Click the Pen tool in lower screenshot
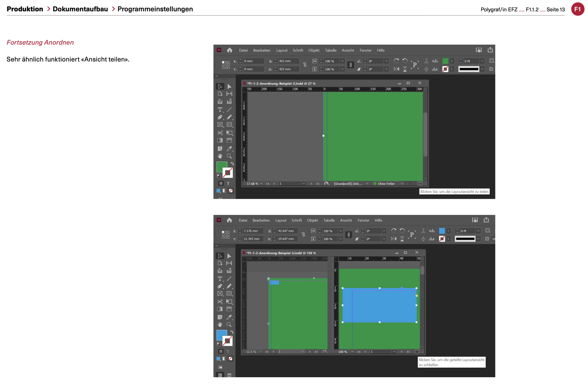 pos(220,286)
